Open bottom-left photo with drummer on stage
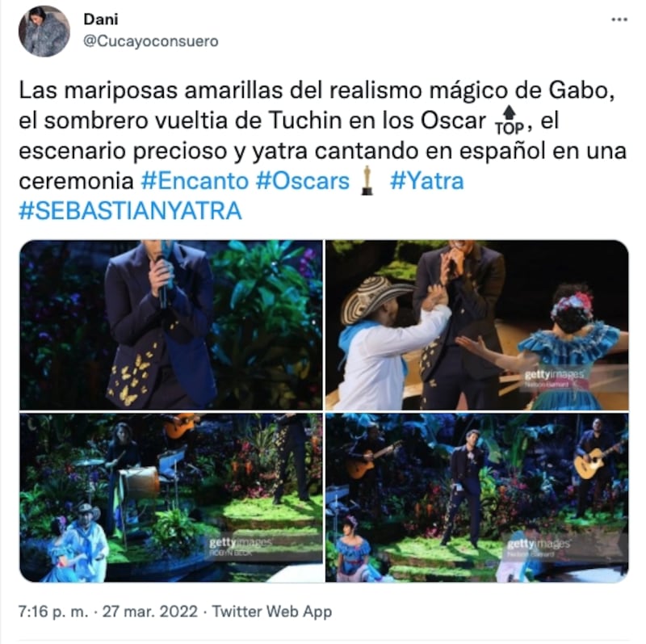 (x=171, y=498)
